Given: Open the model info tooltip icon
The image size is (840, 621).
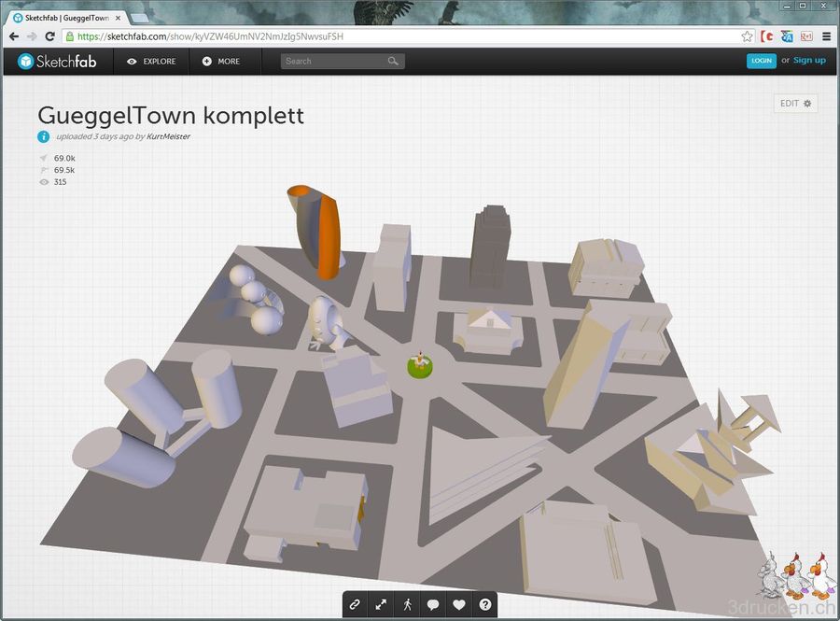Looking at the screenshot, I should pyautogui.click(x=44, y=136).
